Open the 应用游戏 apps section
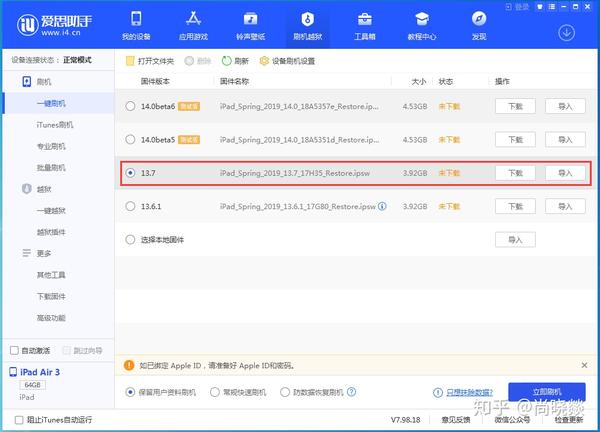Image resolution: width=600 pixels, height=432 pixels. point(193,26)
